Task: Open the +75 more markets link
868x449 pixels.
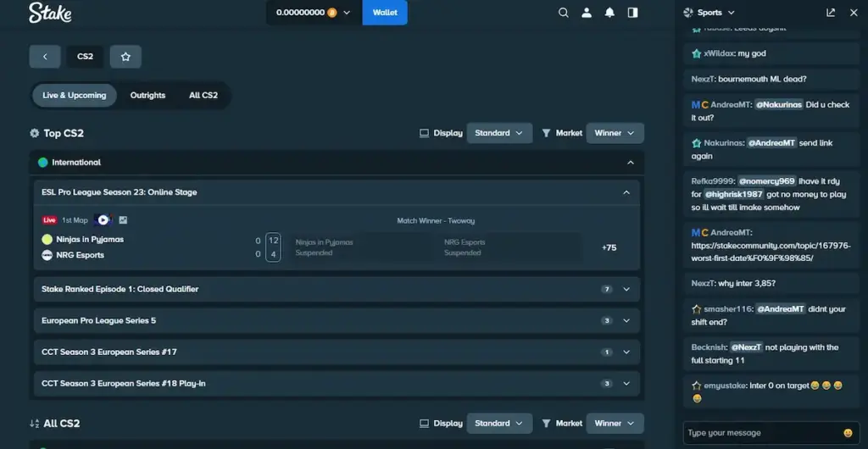Action: [x=609, y=247]
